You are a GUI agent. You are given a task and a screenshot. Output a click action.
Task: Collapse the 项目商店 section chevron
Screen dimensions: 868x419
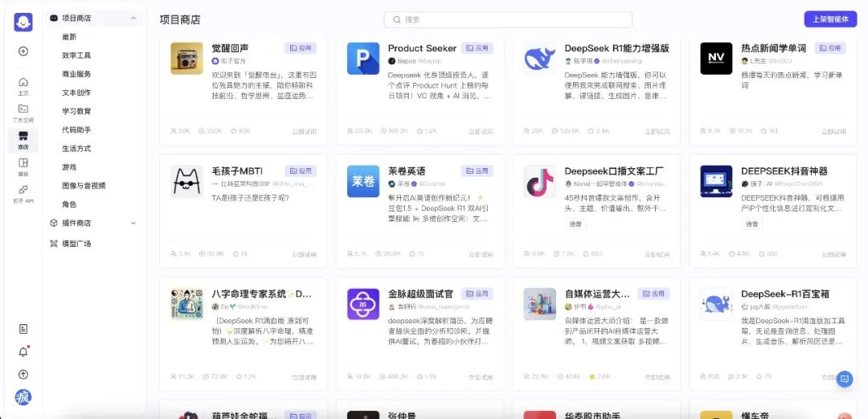point(133,18)
